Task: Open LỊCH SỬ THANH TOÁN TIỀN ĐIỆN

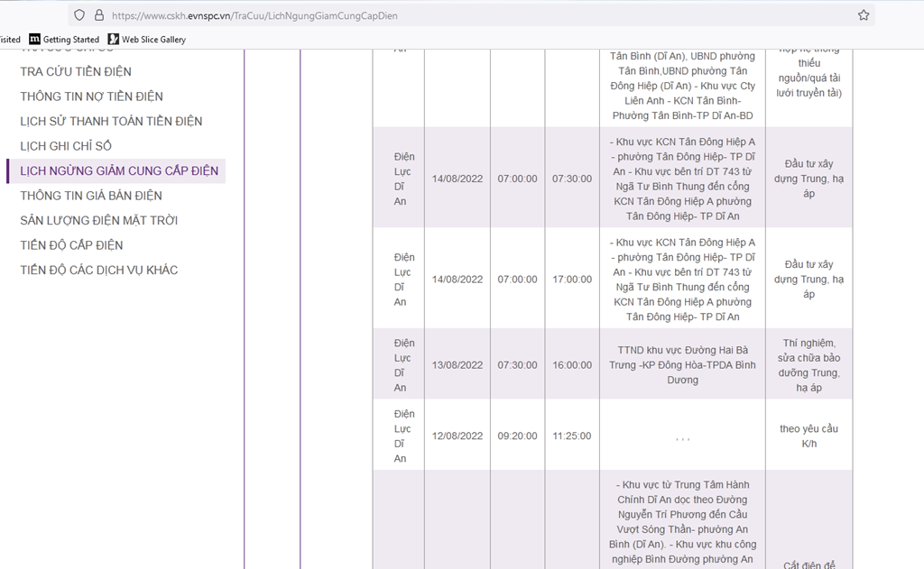Action: pos(111,121)
